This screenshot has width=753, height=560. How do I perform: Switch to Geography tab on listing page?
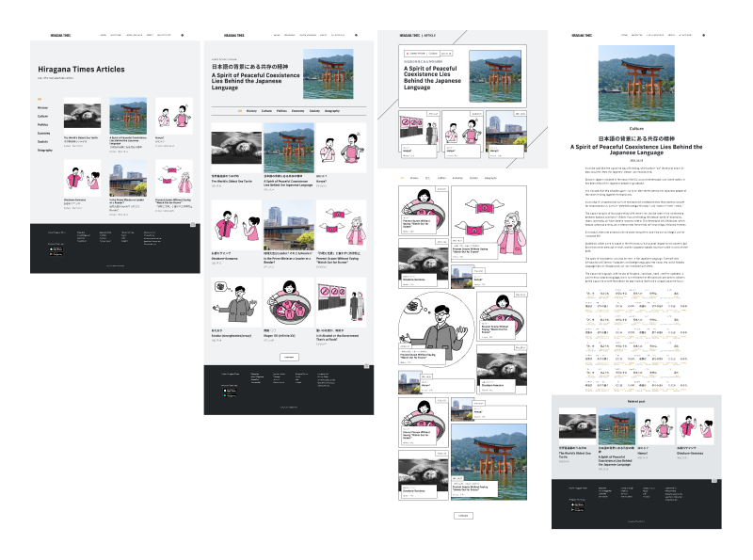[332, 111]
